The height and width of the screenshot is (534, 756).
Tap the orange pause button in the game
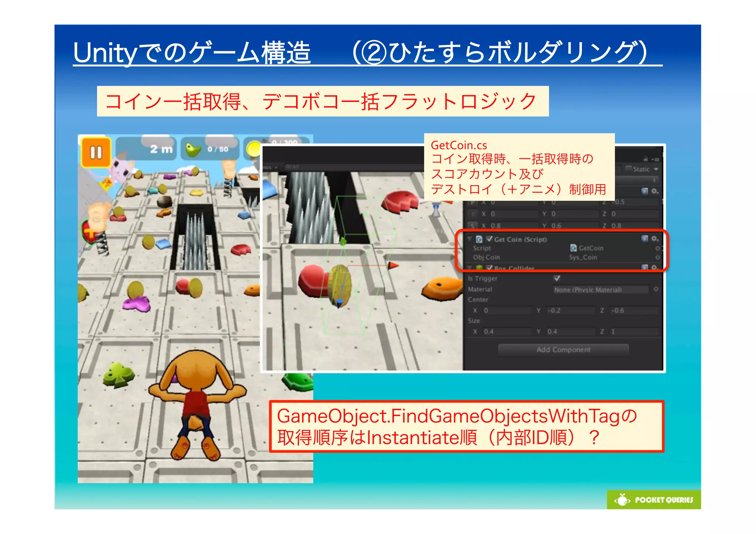coord(96,152)
